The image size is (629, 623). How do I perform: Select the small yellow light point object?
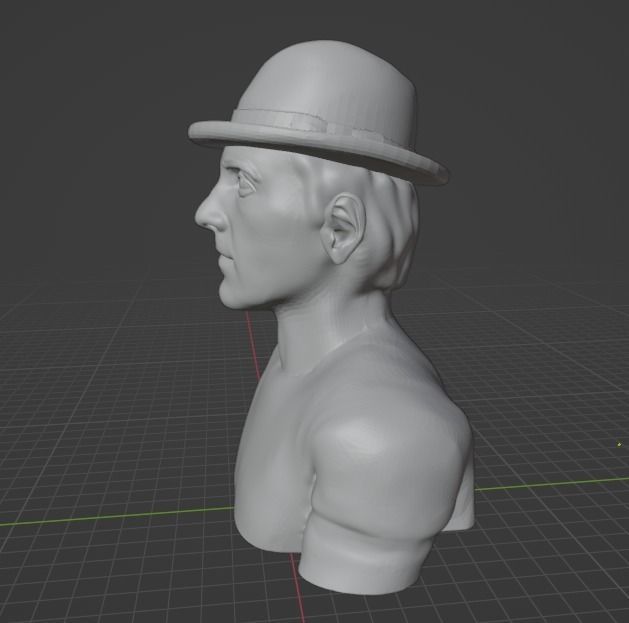tap(619, 444)
